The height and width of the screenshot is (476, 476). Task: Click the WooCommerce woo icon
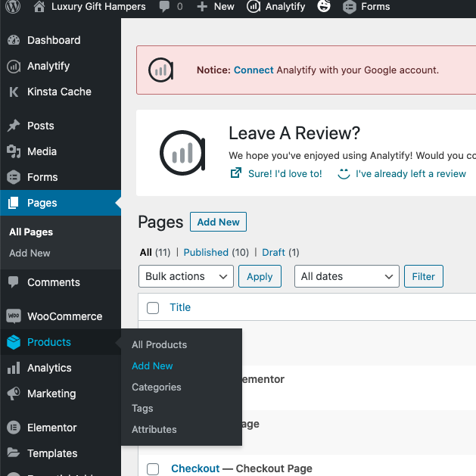pyautogui.click(x=14, y=316)
